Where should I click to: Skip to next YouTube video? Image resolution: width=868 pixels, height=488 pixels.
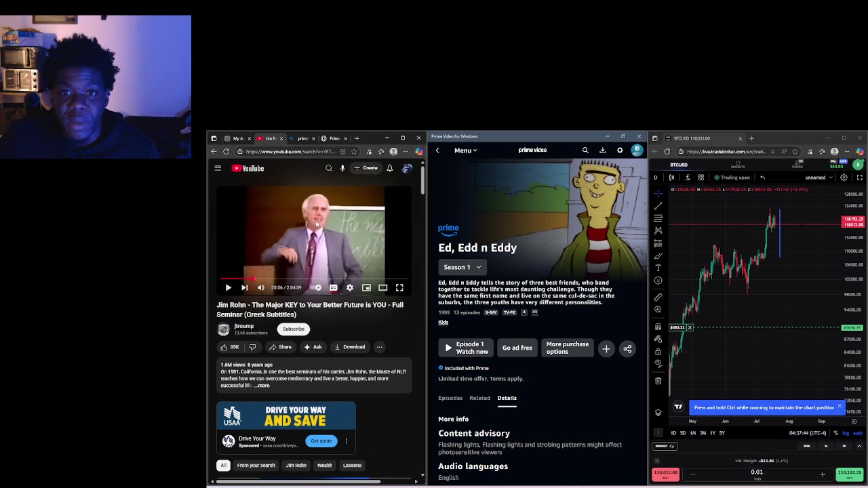coord(244,287)
